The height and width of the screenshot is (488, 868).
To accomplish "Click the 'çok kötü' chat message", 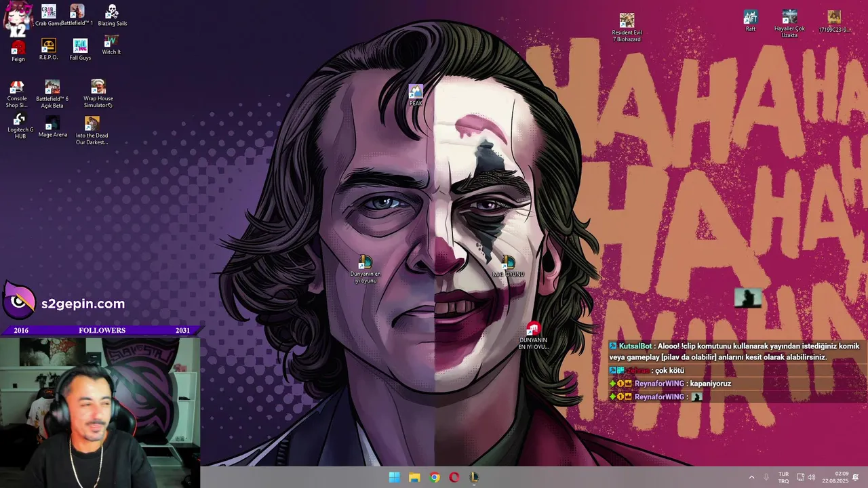I will pyautogui.click(x=669, y=371).
